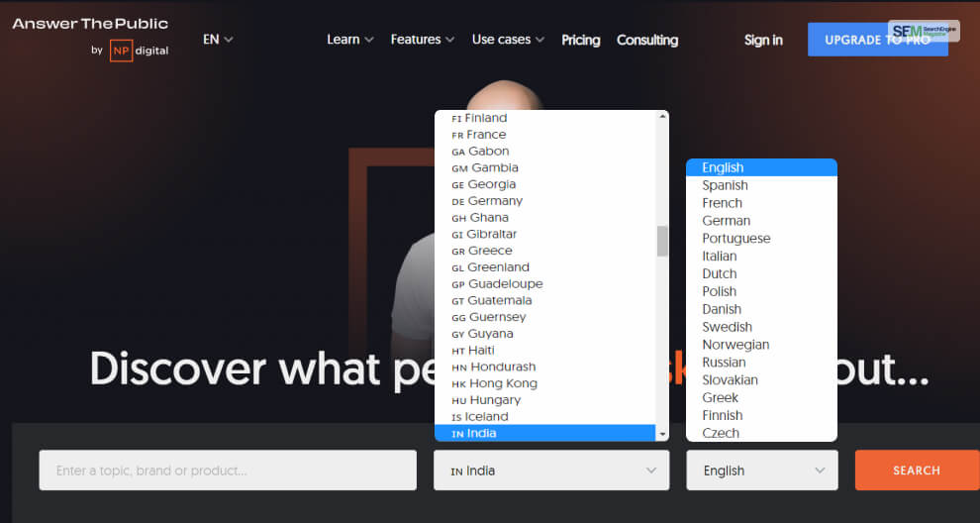Choose Norwegian in the language list
This screenshot has height=523, width=980.
tap(761, 344)
